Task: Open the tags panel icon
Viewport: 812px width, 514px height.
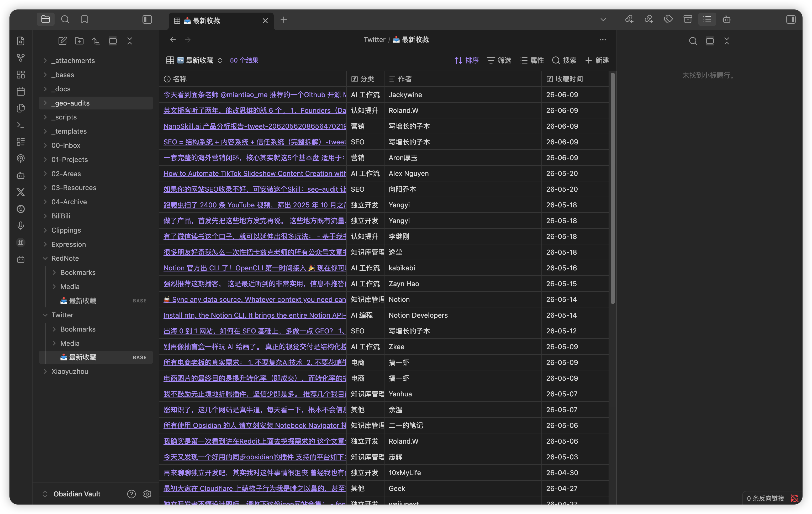Action: pos(668,19)
